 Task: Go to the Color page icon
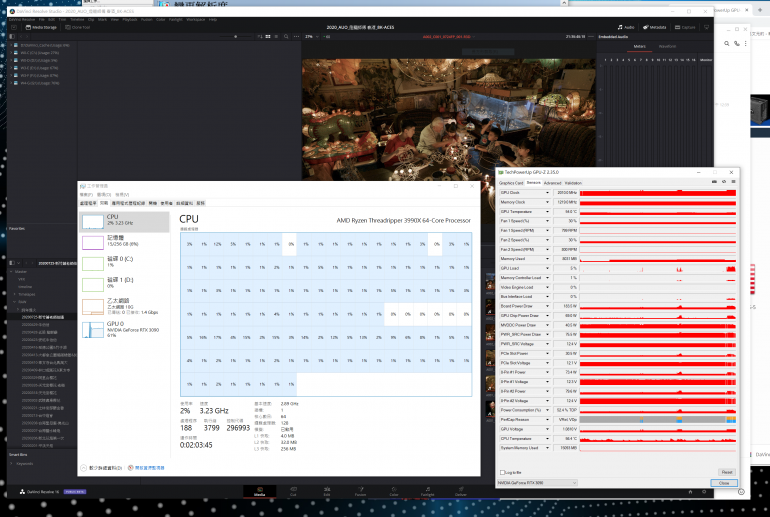tap(393, 491)
